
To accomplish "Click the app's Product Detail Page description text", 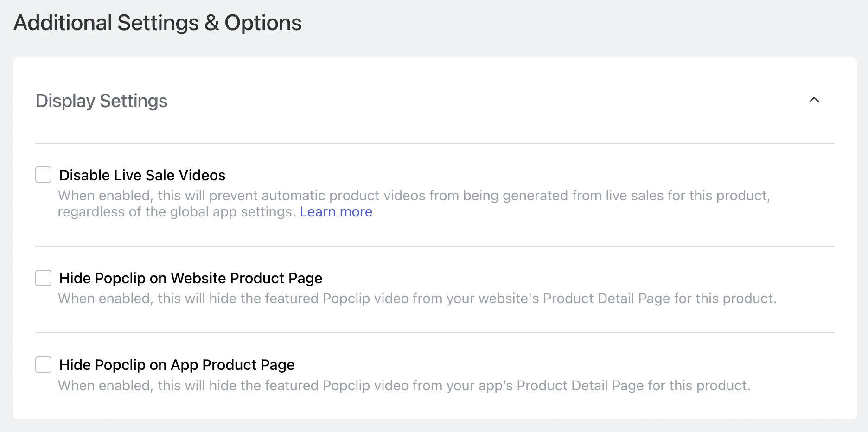I will pyautogui.click(x=404, y=386).
